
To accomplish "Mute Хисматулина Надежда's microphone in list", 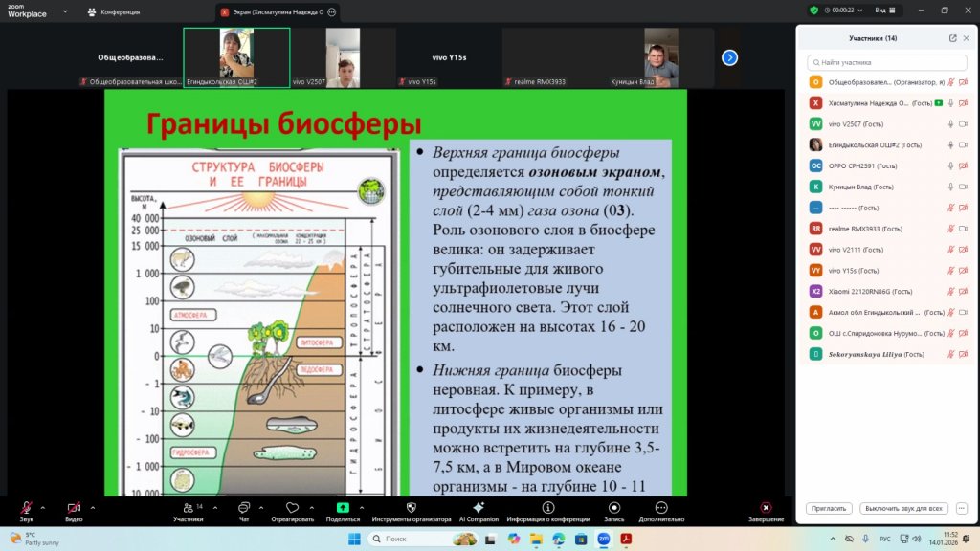I will (x=950, y=102).
